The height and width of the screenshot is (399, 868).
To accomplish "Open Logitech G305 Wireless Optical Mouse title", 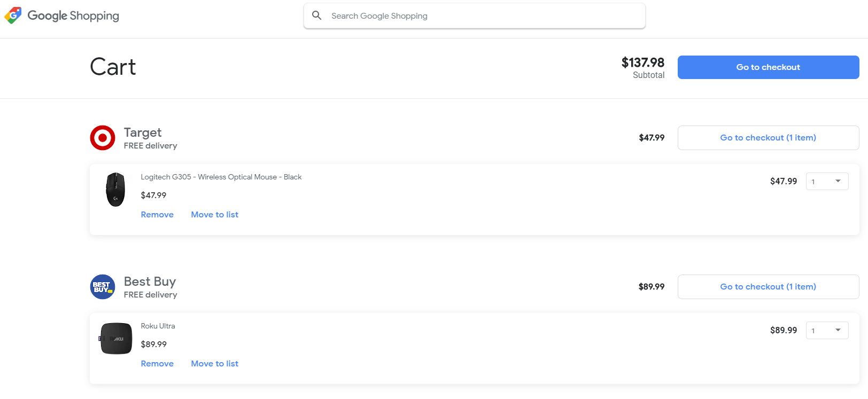I will tap(221, 177).
